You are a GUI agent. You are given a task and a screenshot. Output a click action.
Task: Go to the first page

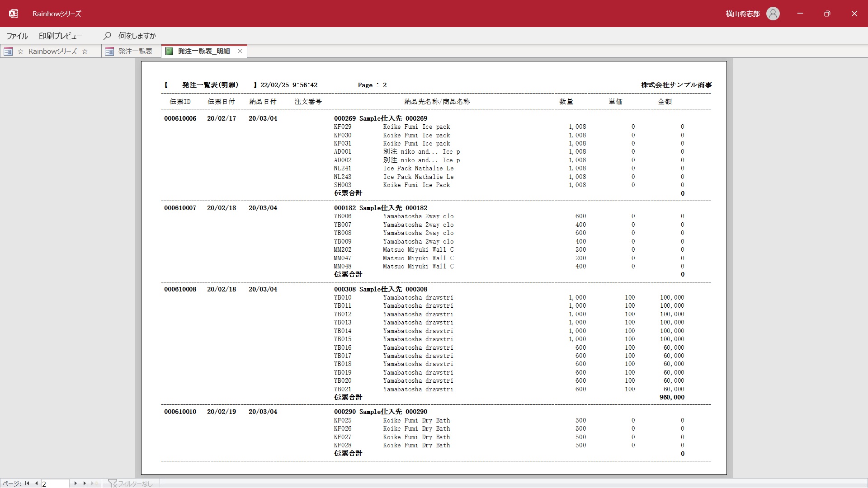[x=27, y=483]
